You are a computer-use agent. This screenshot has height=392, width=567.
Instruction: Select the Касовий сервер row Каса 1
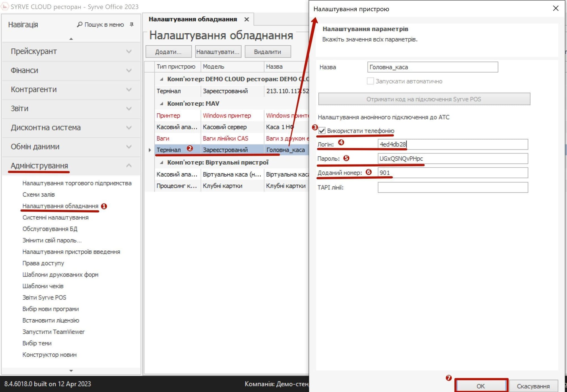pos(232,127)
